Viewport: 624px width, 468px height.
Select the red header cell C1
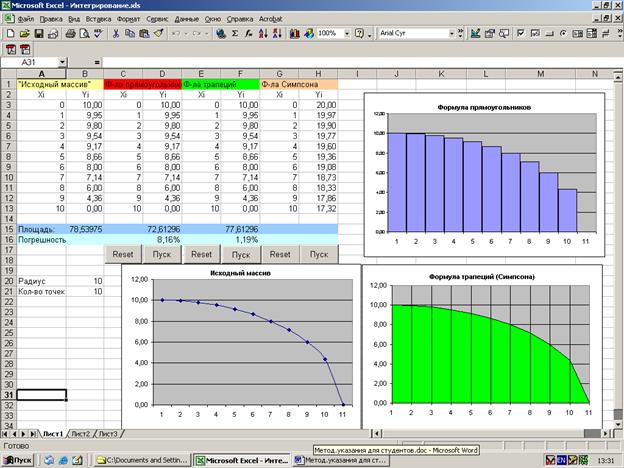(121, 84)
